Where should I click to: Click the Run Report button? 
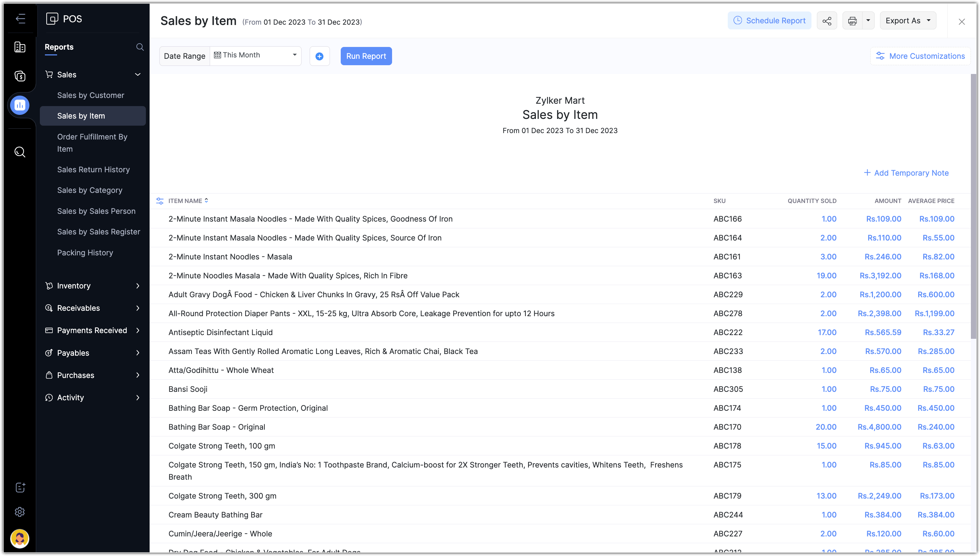click(x=366, y=56)
